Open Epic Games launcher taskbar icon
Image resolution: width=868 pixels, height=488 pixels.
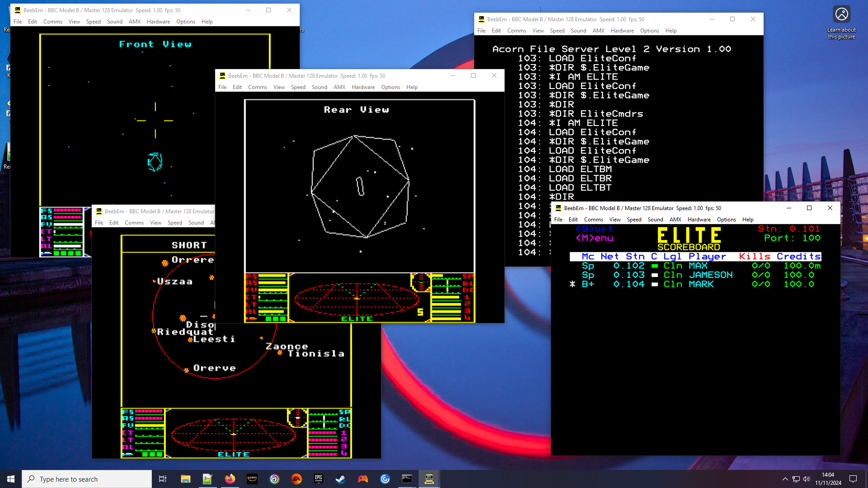pos(319,479)
